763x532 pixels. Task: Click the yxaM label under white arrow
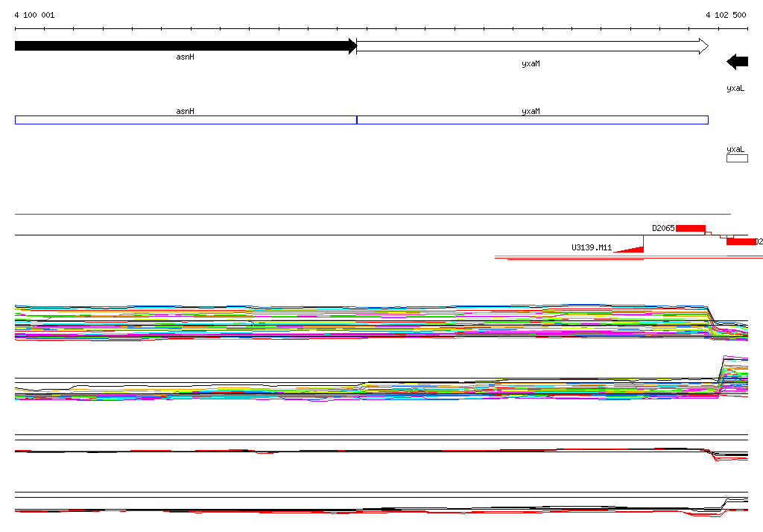pyautogui.click(x=531, y=64)
